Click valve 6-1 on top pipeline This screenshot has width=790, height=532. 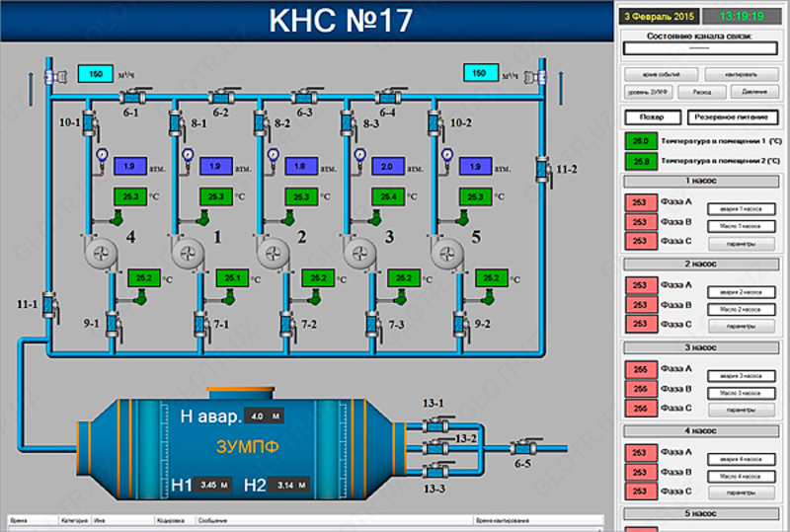[x=131, y=97]
